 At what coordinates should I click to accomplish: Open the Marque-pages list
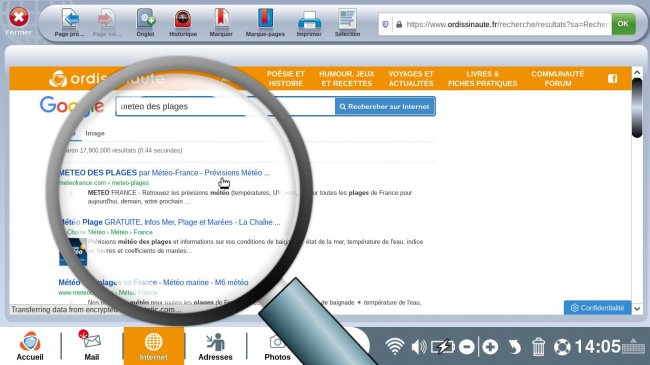click(265, 22)
